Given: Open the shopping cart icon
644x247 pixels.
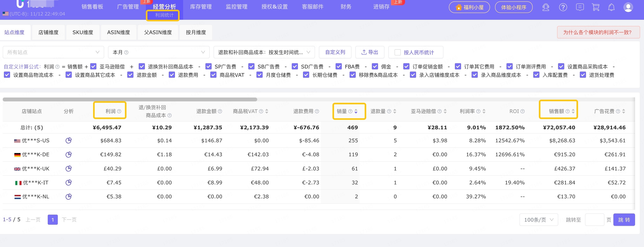Looking at the screenshot, I should point(596,7).
